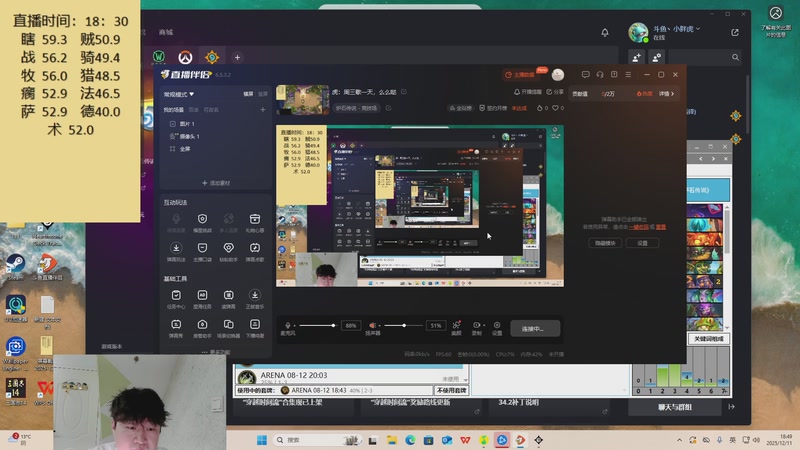Click the Windows taskbar search box
The image size is (800, 450).
pyautogui.click(x=317, y=440)
